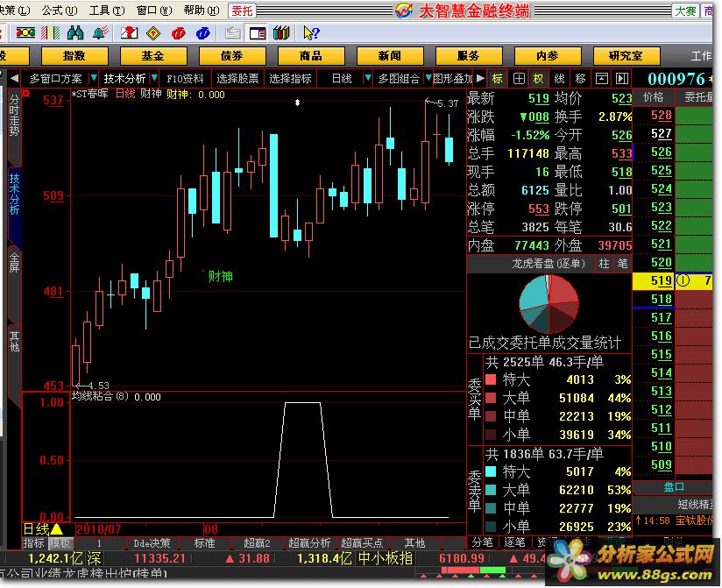The width and height of the screenshot is (722, 588).
Task: Open the 窗口 menu
Action: (154, 11)
